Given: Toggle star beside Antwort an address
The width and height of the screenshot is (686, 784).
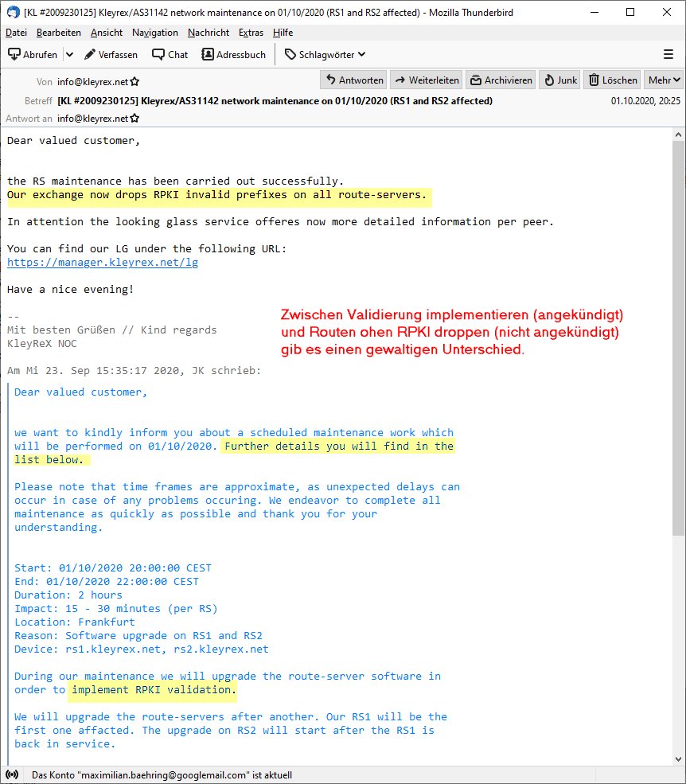Looking at the screenshot, I should (134, 119).
